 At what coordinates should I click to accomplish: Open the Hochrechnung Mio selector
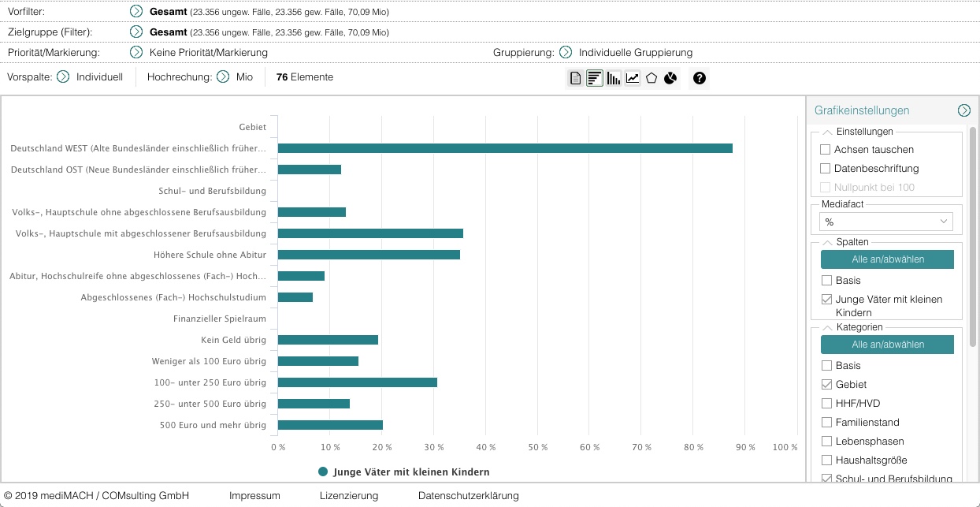click(x=223, y=77)
